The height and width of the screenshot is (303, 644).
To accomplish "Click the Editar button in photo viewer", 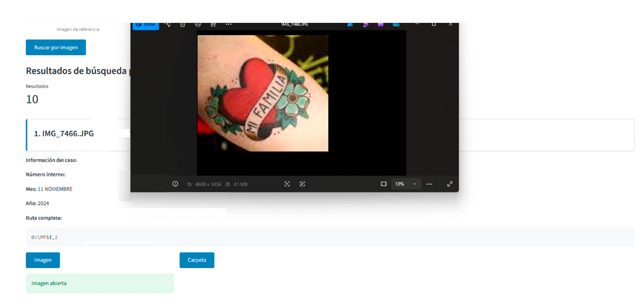I will [x=146, y=25].
